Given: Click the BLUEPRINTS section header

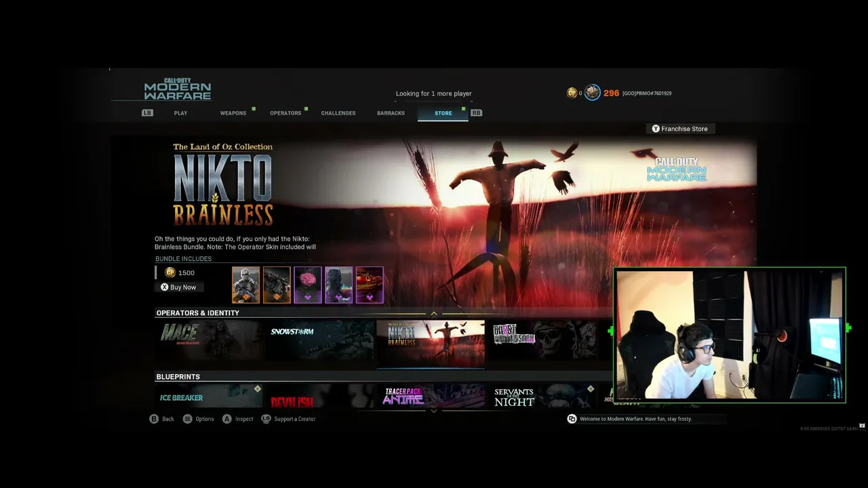Looking at the screenshot, I should [178, 377].
